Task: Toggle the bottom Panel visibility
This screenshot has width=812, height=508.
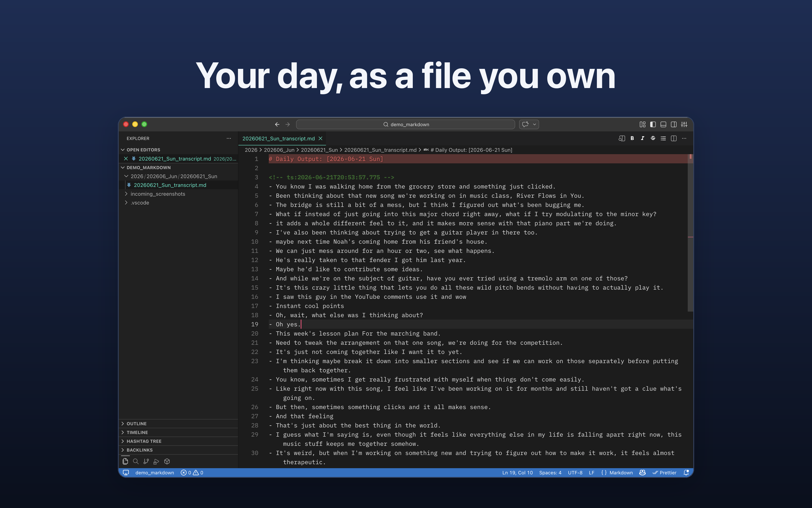Action: tap(663, 124)
